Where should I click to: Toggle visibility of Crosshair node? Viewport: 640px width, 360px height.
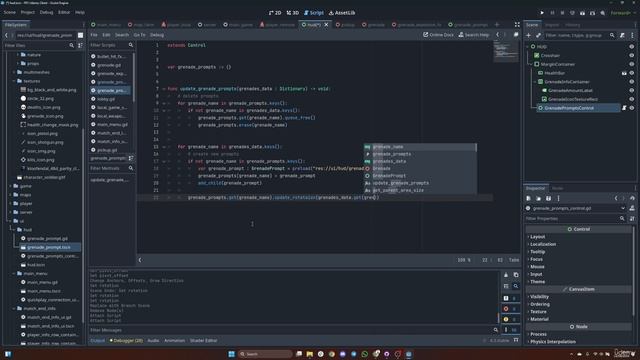[632, 55]
